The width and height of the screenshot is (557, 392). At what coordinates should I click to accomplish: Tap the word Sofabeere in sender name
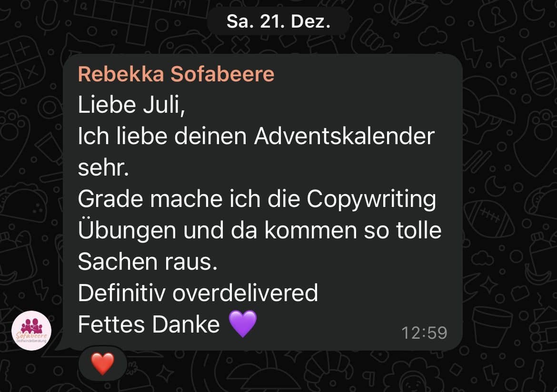click(x=223, y=74)
